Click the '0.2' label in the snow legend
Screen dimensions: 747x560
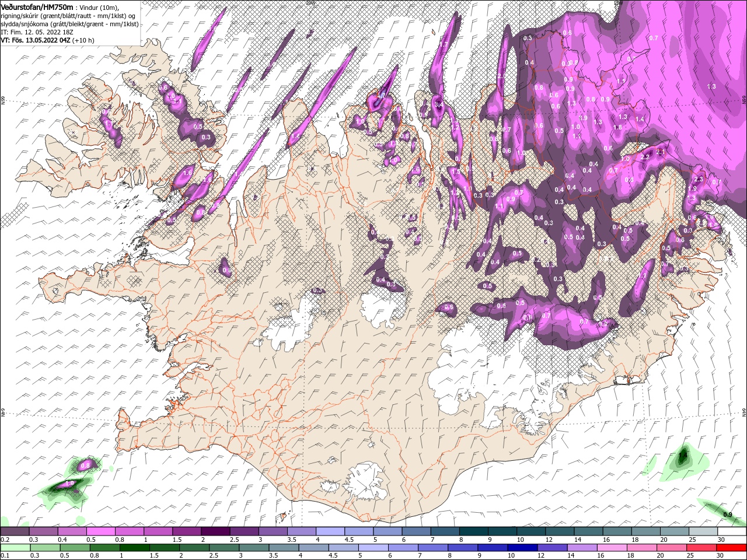[x=5, y=540]
